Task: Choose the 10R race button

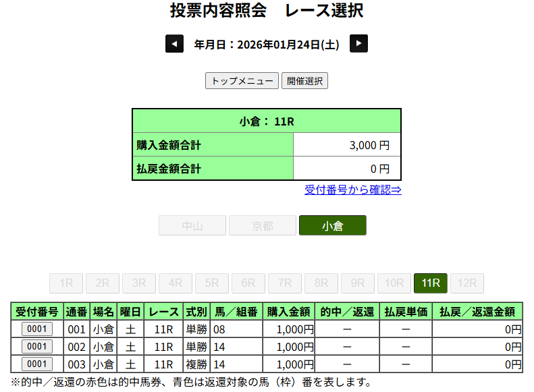Action: click(394, 283)
